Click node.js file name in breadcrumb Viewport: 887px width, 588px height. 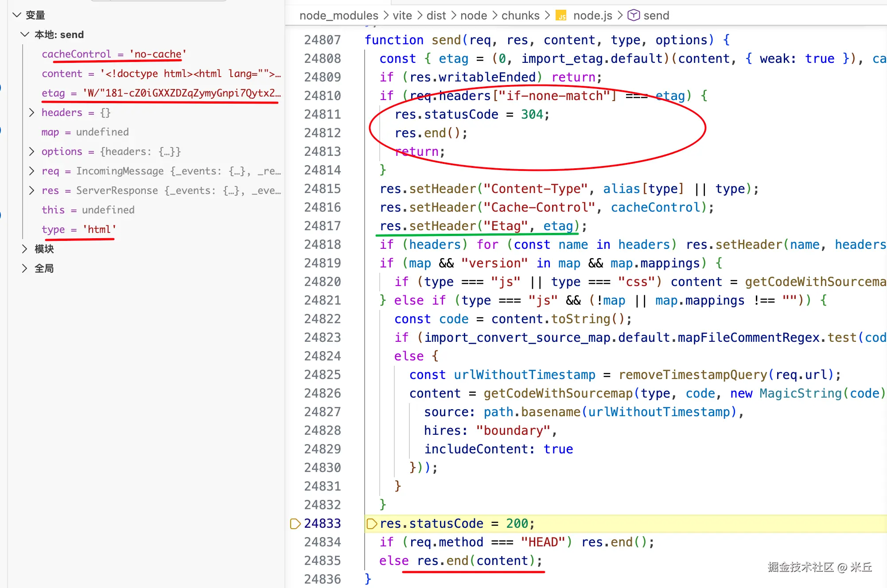pyautogui.click(x=592, y=16)
